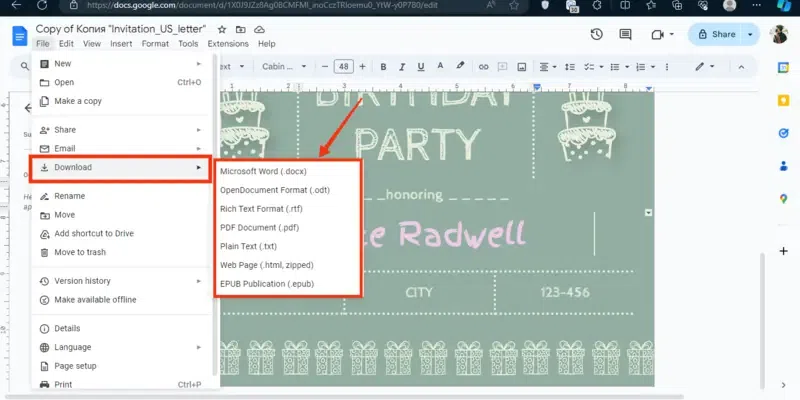
Task: Open version history clock icon
Action: pyautogui.click(x=596, y=34)
